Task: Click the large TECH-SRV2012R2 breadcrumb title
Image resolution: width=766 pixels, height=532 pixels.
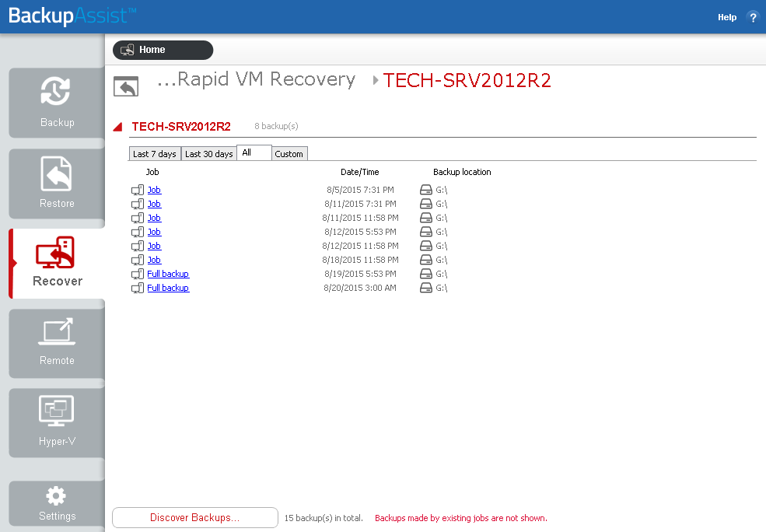Action: 467,81
